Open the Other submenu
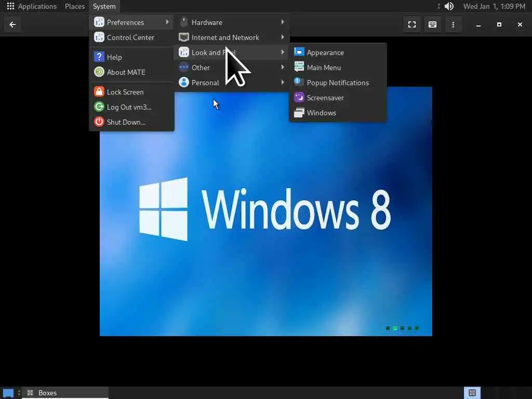 point(231,68)
